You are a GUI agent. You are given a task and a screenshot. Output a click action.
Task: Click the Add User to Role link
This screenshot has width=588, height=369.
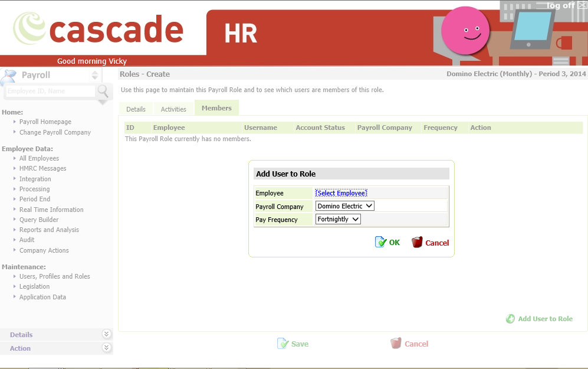pyautogui.click(x=546, y=319)
